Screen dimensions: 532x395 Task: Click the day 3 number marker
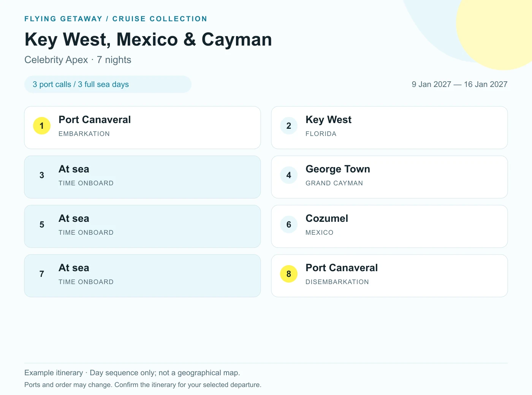(x=42, y=175)
